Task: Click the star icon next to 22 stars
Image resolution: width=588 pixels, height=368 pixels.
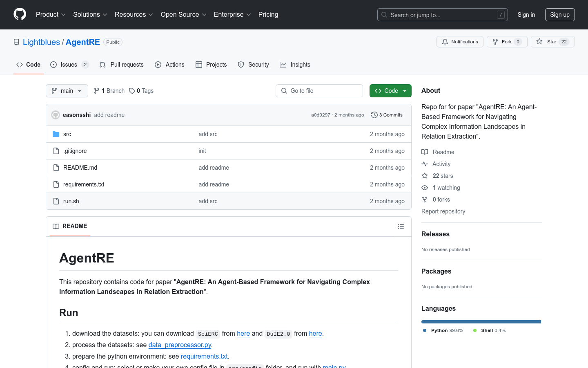Action: tap(425, 176)
